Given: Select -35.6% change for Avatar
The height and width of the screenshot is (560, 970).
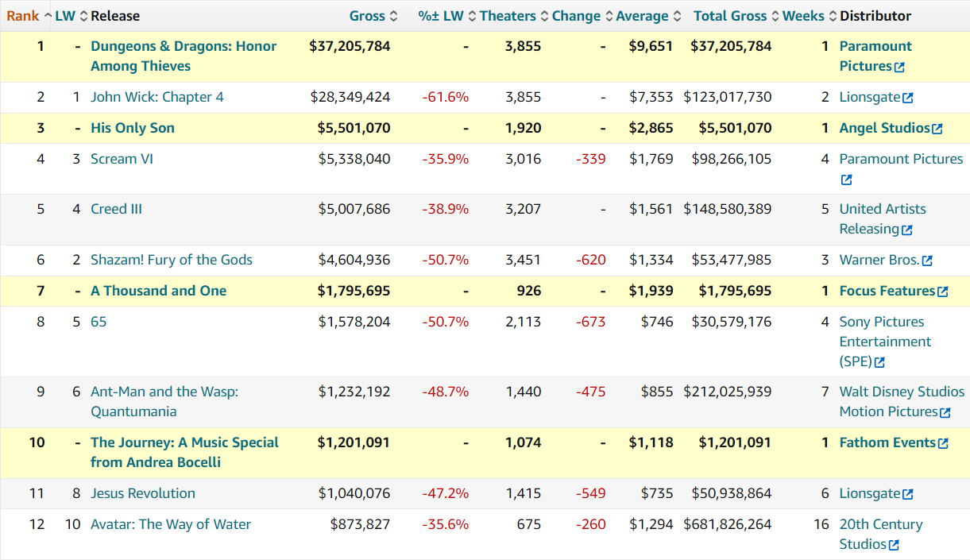Looking at the screenshot, I should point(445,524).
